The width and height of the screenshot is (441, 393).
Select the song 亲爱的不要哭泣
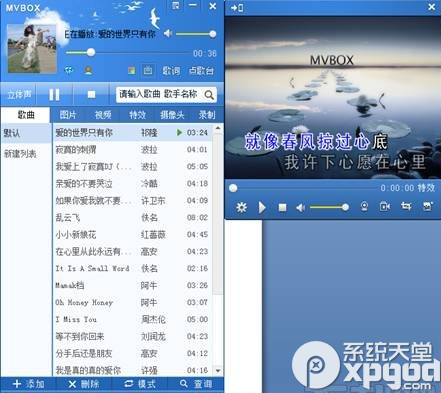click(133, 184)
